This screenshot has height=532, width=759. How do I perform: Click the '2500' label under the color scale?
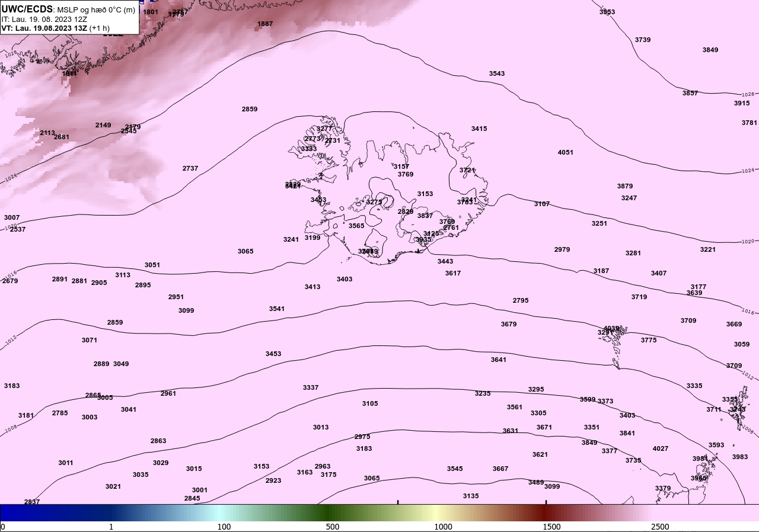click(x=660, y=527)
